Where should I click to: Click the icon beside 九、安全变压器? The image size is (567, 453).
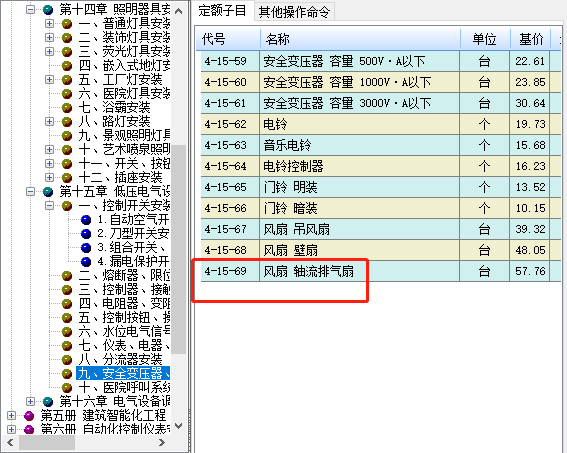pyautogui.click(x=67, y=373)
